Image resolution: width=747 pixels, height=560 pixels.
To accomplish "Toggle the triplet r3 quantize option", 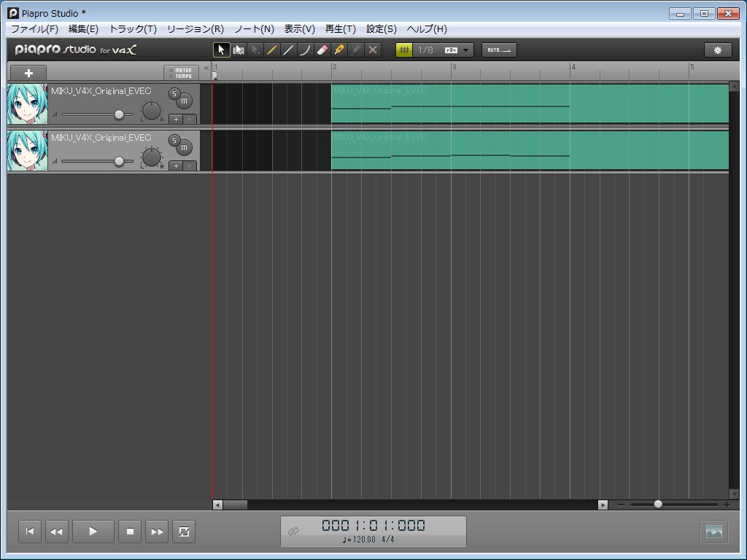I will point(451,50).
